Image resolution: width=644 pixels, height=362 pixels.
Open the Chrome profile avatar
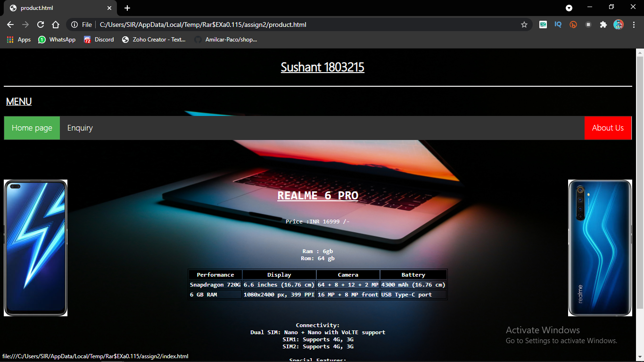[619, 25]
